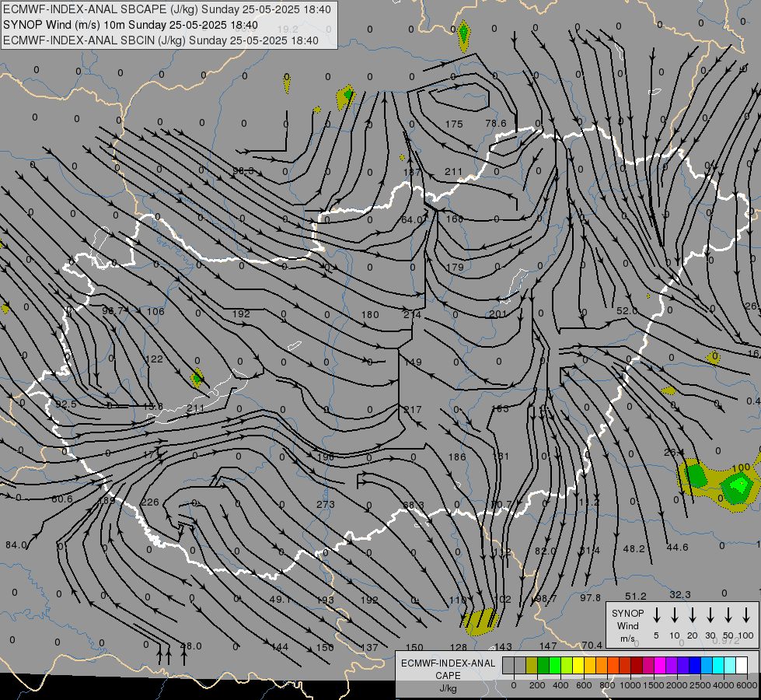
Task: Pick the olive swatch in CAPE legend
Action: point(532,666)
